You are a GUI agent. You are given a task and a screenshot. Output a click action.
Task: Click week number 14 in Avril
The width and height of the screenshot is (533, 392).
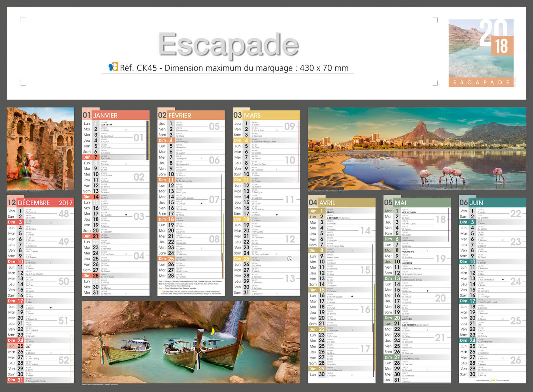pos(365,231)
